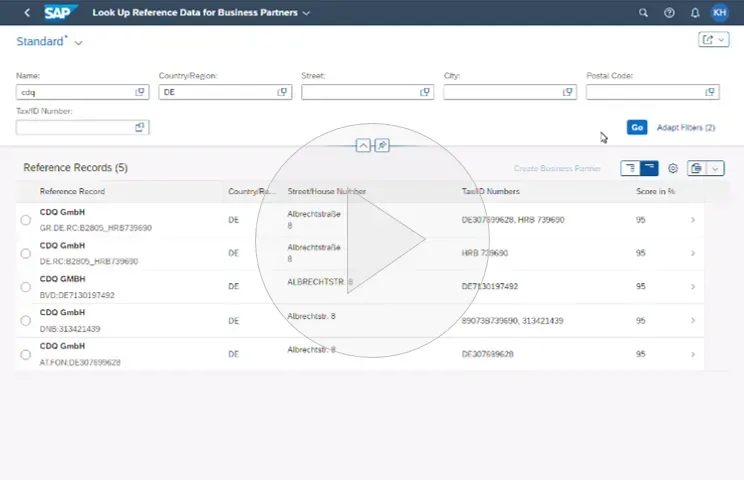The width and height of the screenshot is (744, 480).
Task: Open table settings gear icon
Action: point(673,168)
